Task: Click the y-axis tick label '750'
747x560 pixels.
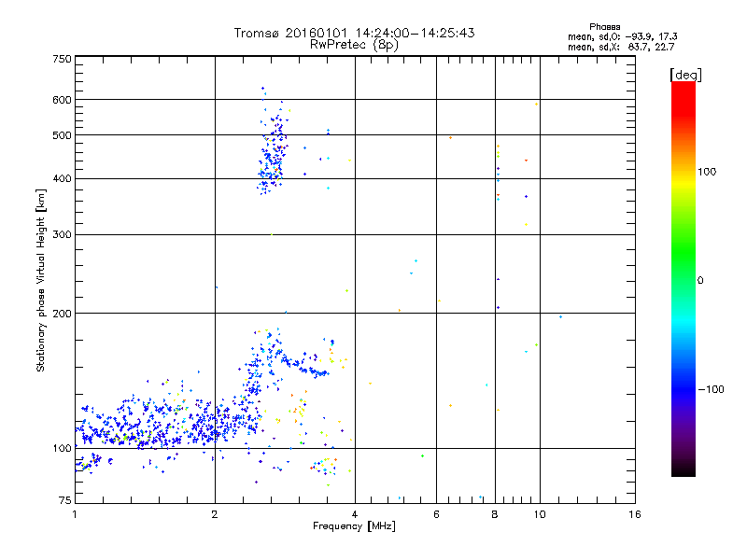Action: pyautogui.click(x=62, y=59)
